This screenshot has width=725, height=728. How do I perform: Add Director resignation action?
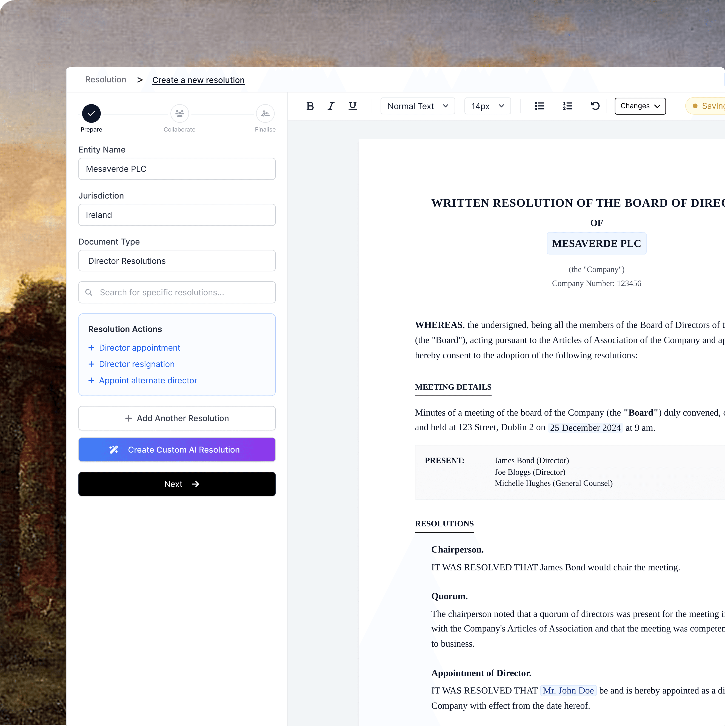point(136,364)
